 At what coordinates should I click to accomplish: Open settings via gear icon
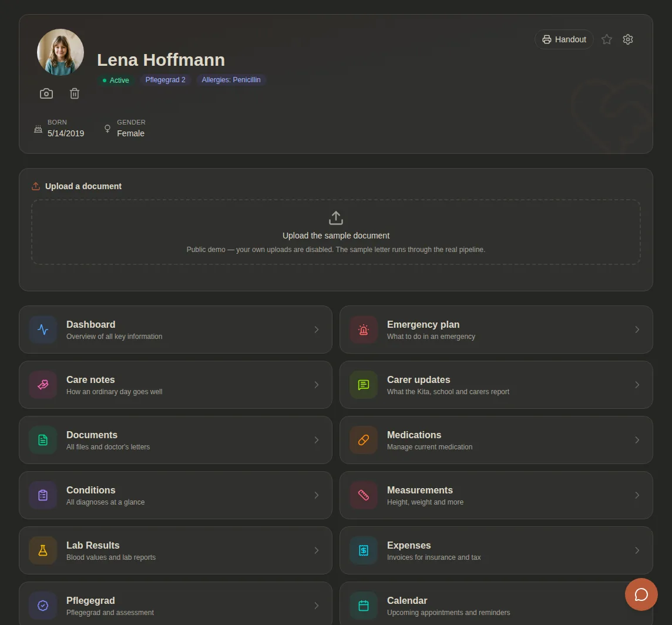628,39
